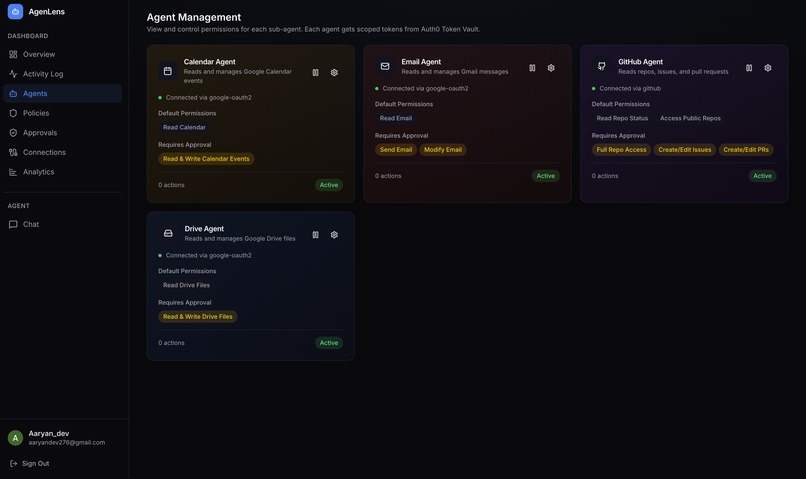The height and width of the screenshot is (479, 806).
Task: Open Drive Agent settings gear
Action: click(334, 235)
